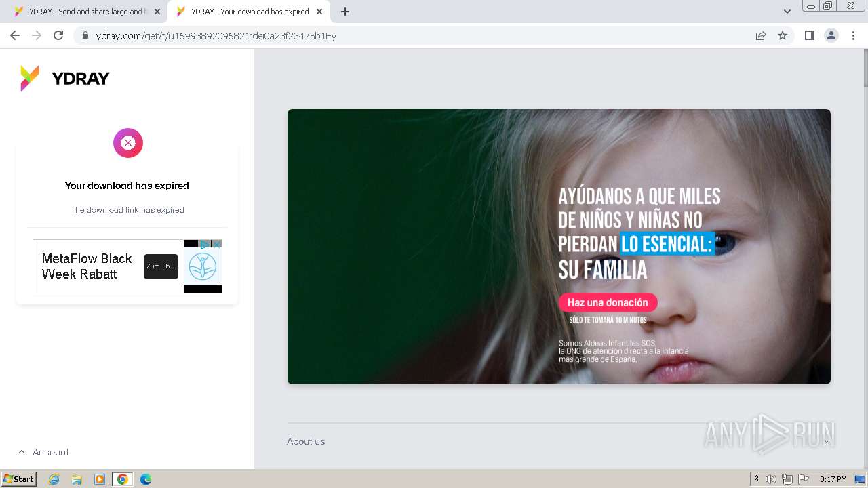Click the 'Zum Sh...' ad button
868x488 pixels.
click(161, 266)
